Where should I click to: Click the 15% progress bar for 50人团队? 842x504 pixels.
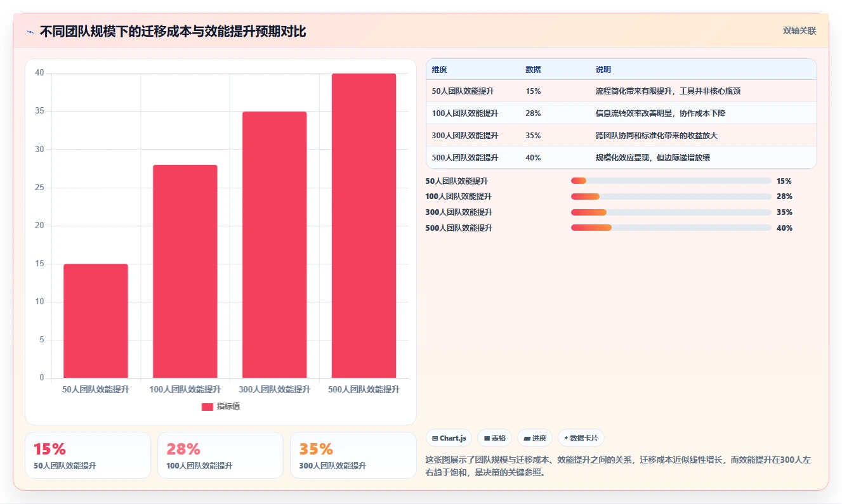click(x=671, y=181)
